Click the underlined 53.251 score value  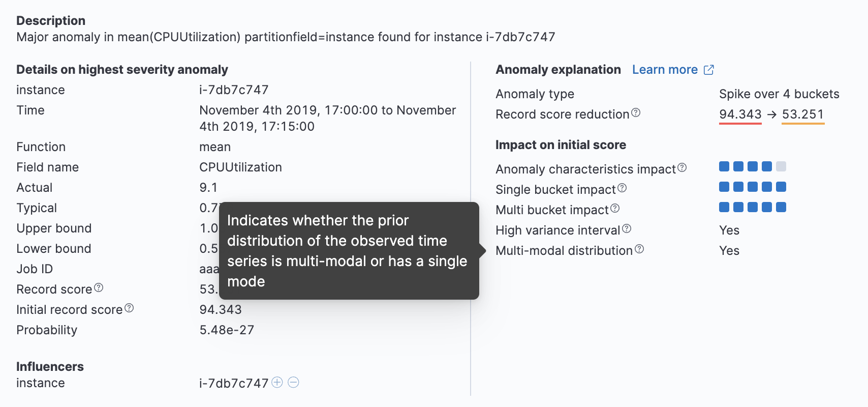[x=803, y=114]
